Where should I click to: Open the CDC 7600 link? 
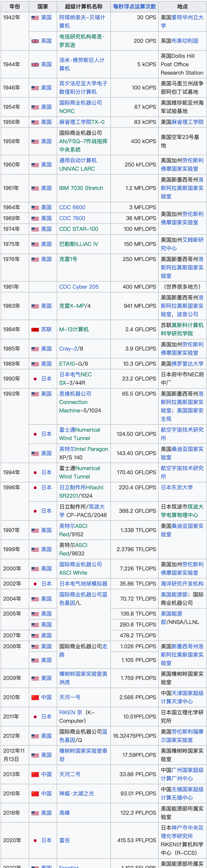[72, 218]
